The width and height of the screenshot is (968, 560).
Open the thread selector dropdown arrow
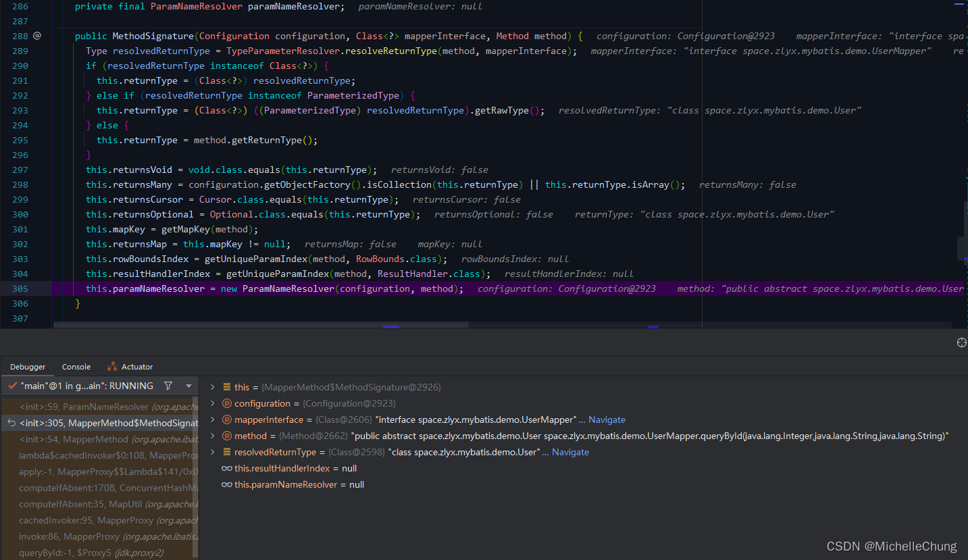pyautogui.click(x=188, y=386)
